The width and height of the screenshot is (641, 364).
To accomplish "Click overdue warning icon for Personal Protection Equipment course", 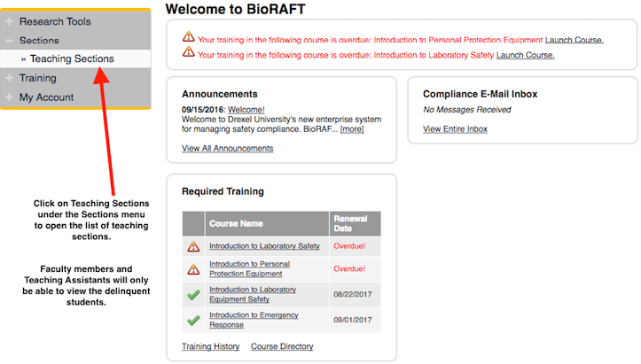I will [x=193, y=269].
